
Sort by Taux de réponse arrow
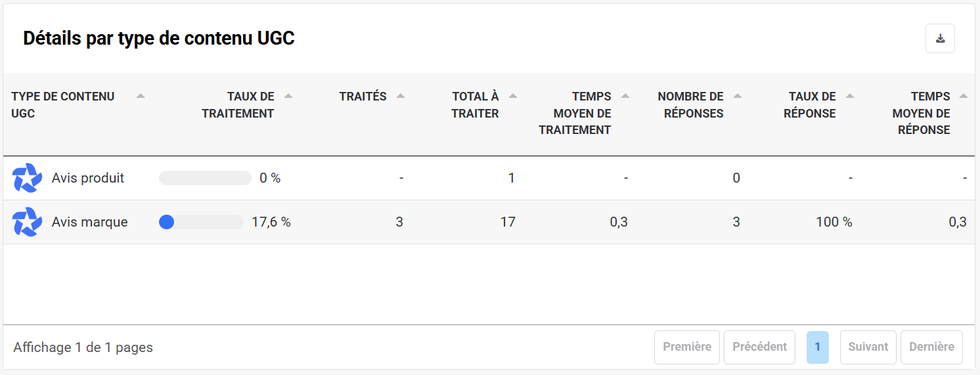tap(850, 97)
